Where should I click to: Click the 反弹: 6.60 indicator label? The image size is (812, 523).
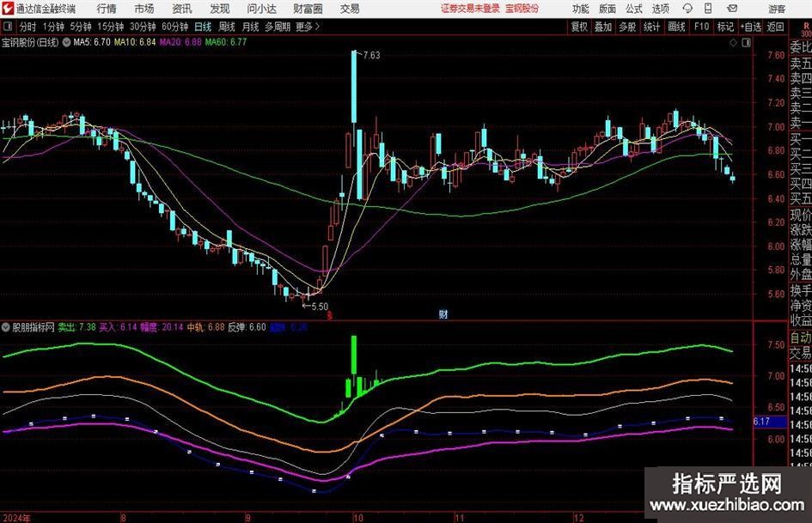(x=247, y=327)
